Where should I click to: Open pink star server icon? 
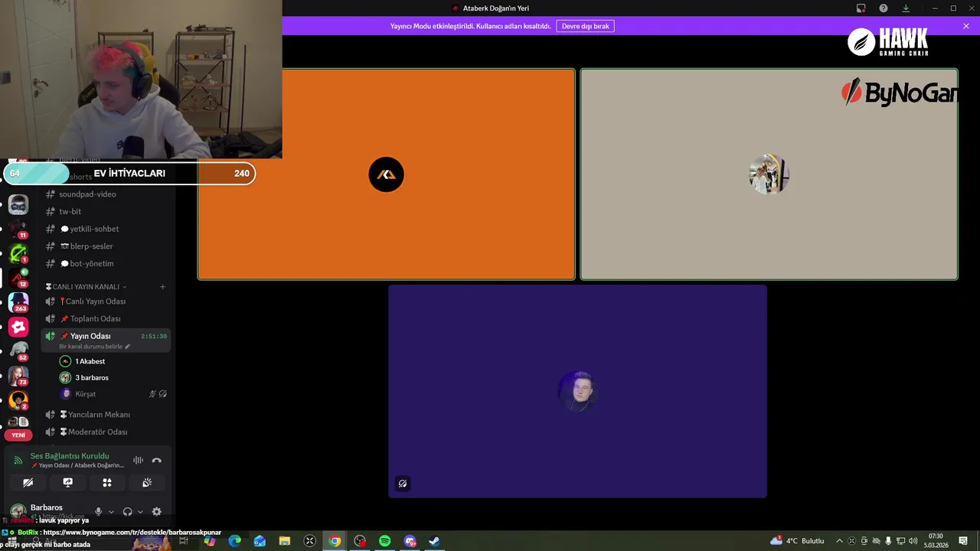18,328
